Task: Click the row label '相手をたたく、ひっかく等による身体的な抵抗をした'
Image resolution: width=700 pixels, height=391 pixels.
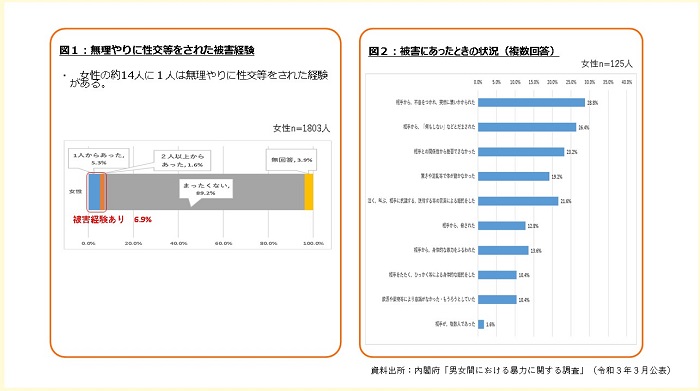Action: pyautogui.click(x=432, y=275)
